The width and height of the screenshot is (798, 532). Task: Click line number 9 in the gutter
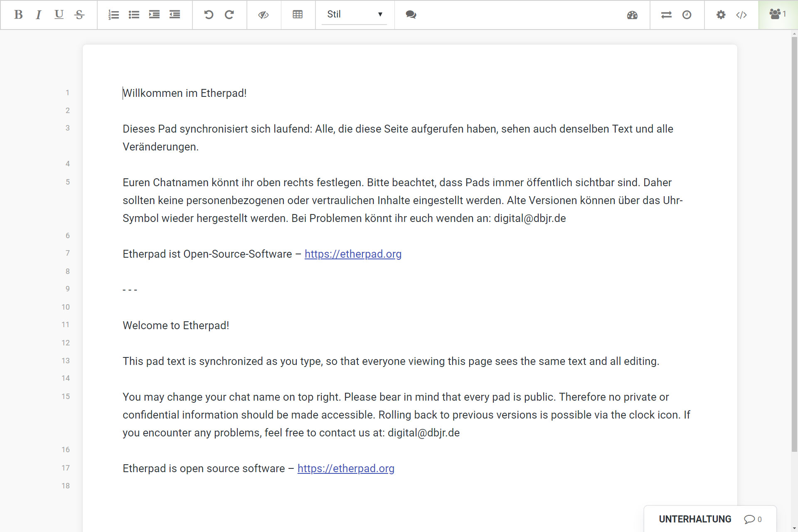pos(67,289)
